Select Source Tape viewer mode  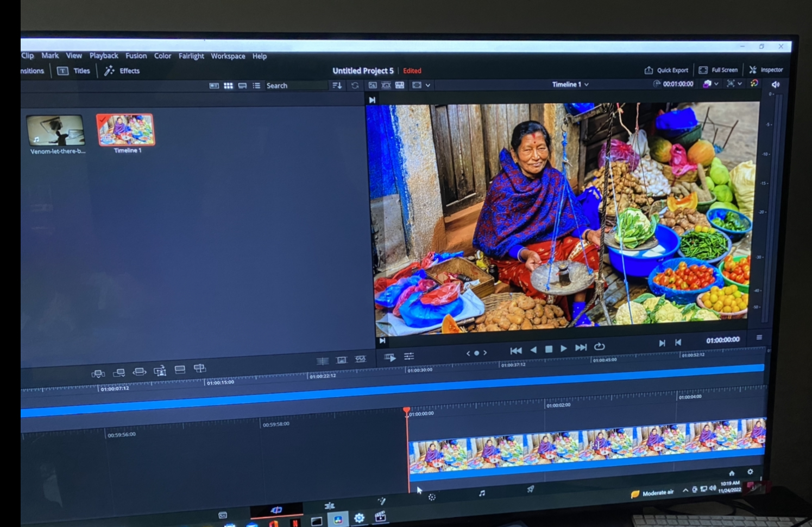click(x=386, y=85)
